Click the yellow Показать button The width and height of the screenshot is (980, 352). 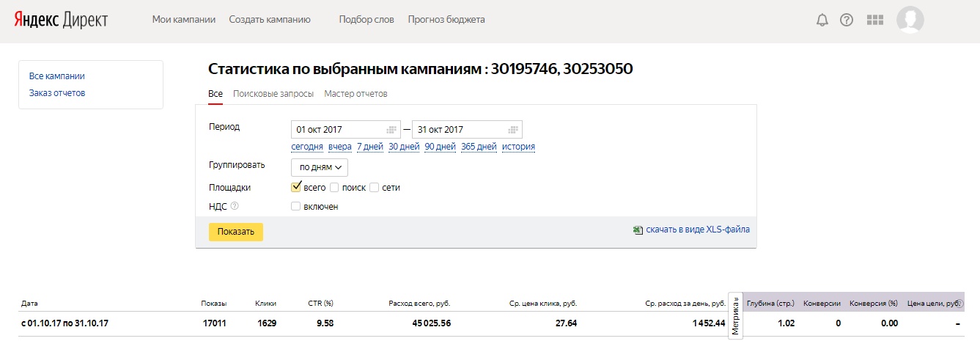click(236, 232)
